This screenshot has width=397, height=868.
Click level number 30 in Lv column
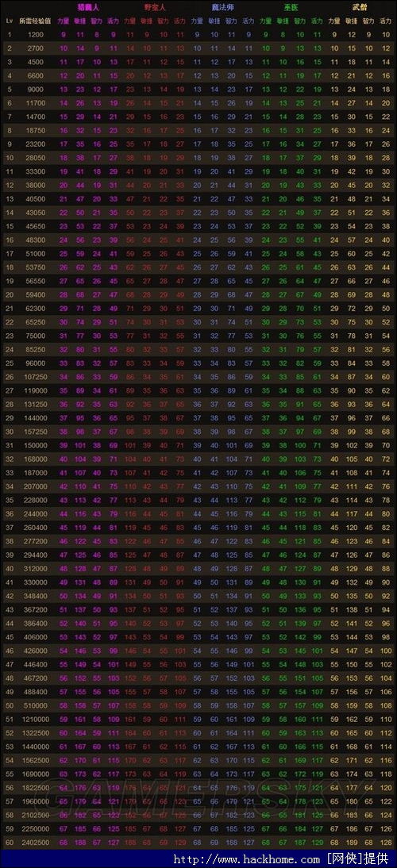9,432
